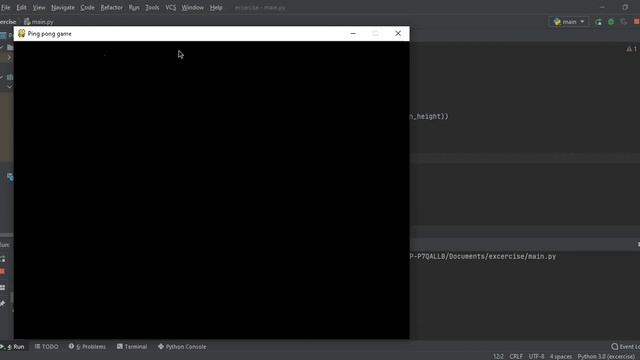Open the Edit menu
Screen dimensions: 640x360
pyautogui.click(x=21, y=8)
